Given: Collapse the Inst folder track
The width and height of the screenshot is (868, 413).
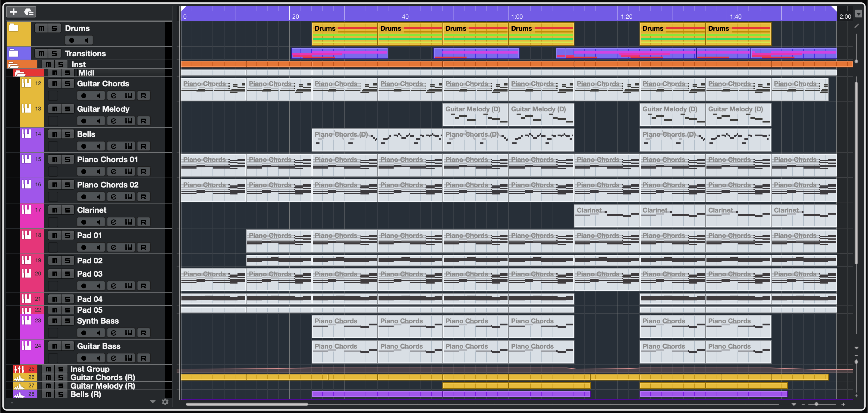Looking at the screenshot, I should (x=13, y=65).
